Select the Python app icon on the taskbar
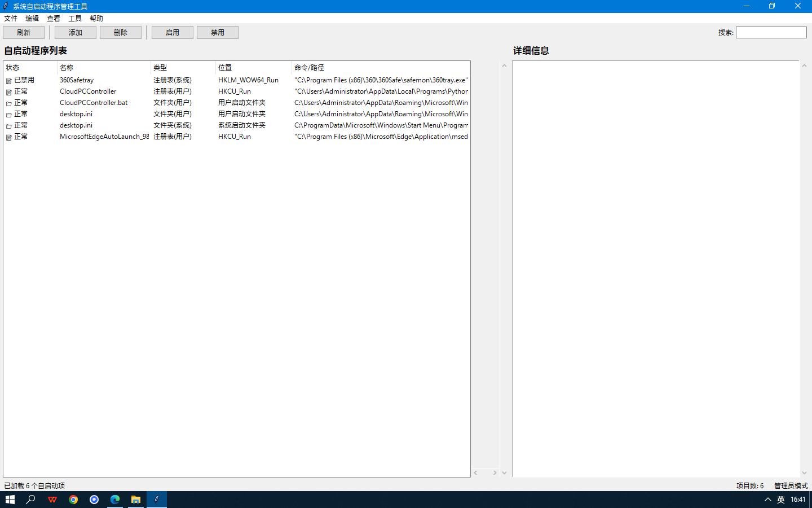 pyautogui.click(x=156, y=499)
